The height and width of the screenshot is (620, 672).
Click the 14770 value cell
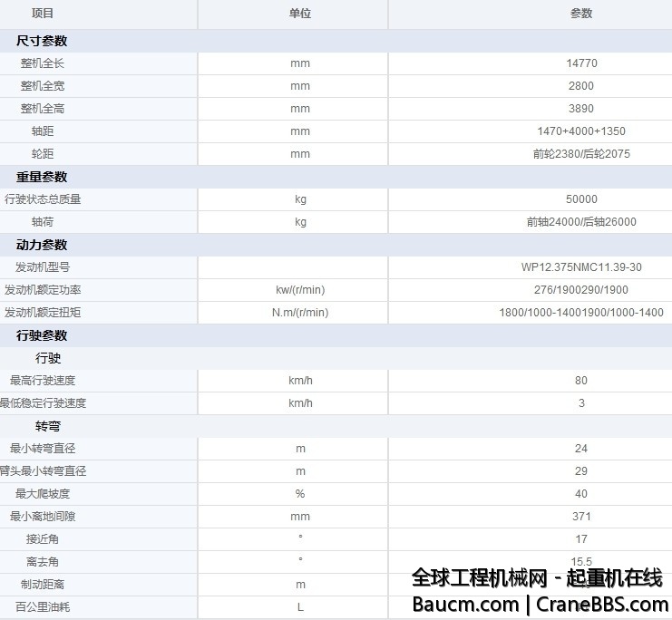coord(581,63)
